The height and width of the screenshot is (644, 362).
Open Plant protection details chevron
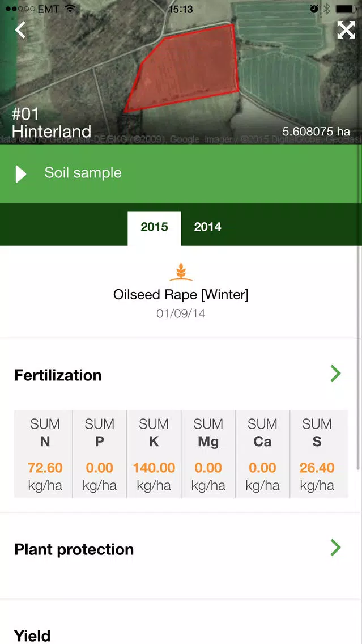point(336,548)
